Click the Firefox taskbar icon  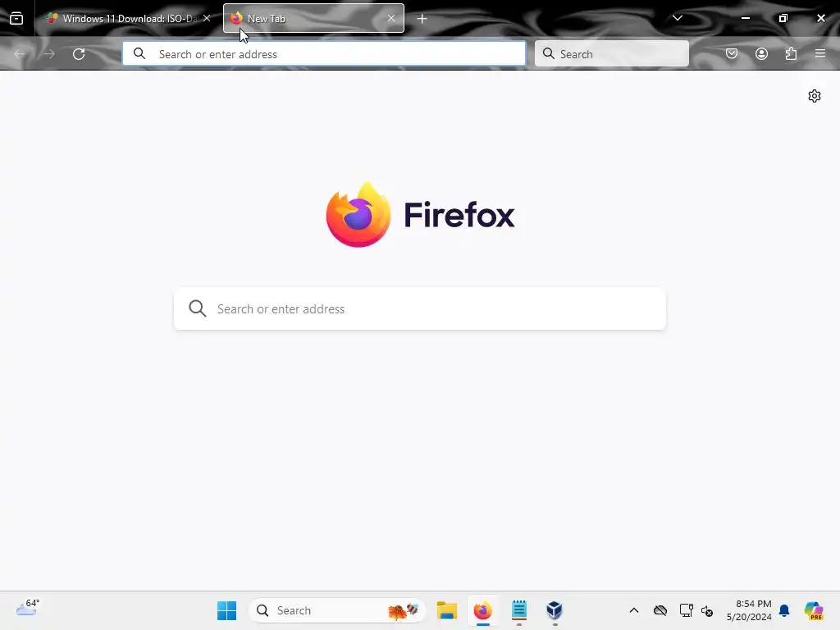coord(482,610)
